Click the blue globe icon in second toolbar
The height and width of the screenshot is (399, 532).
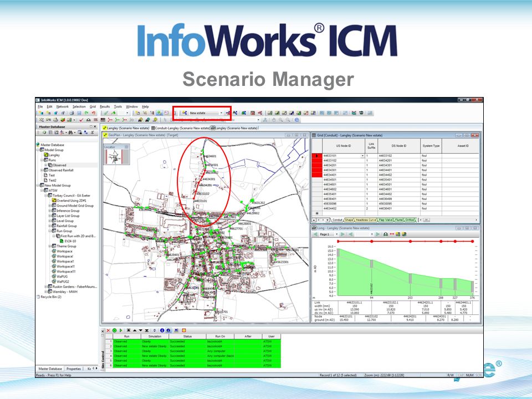296,120
